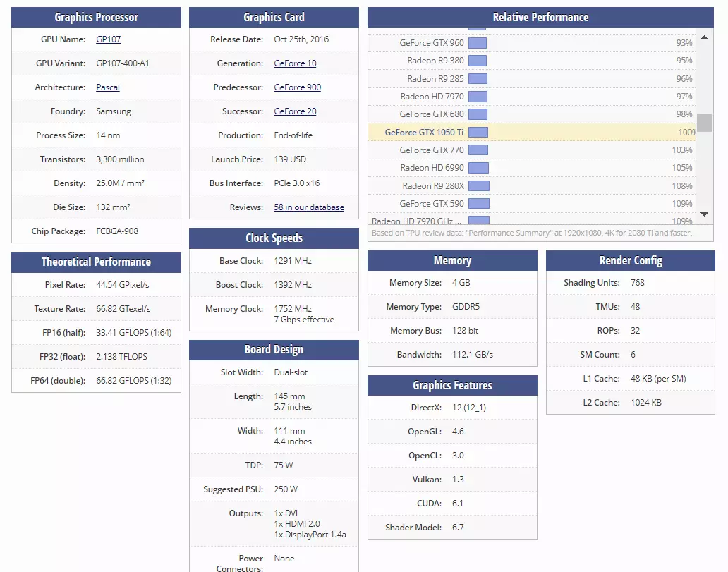Select the 112.1 GB/s bandwidth value
This screenshot has height=572, width=728.
(473, 355)
